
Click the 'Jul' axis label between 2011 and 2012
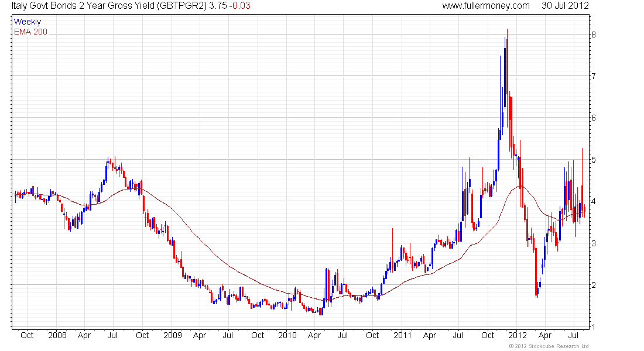point(458,335)
